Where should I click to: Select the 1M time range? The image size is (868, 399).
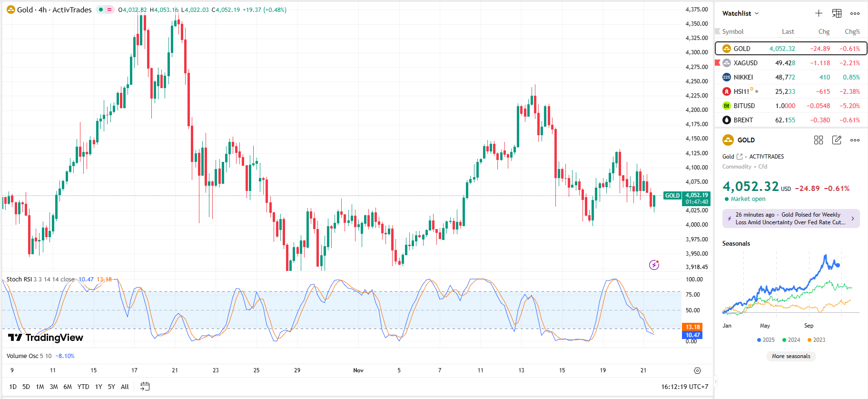tap(40, 387)
